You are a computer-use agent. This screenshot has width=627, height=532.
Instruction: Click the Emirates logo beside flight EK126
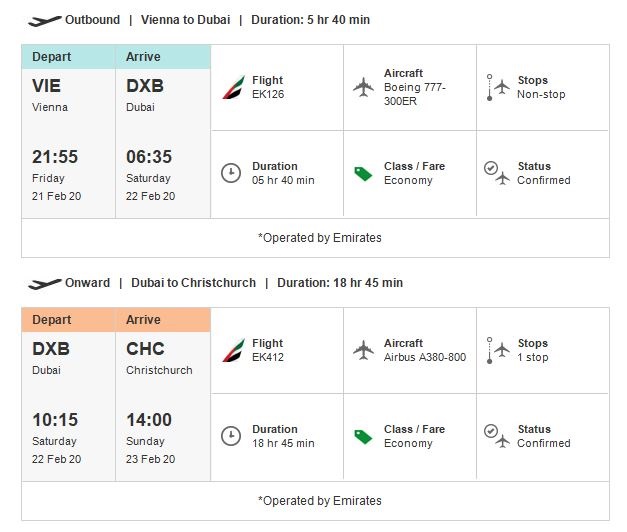(231, 88)
